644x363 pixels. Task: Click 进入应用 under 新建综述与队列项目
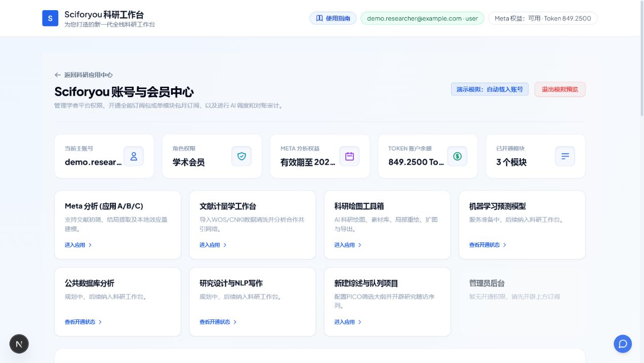click(344, 322)
